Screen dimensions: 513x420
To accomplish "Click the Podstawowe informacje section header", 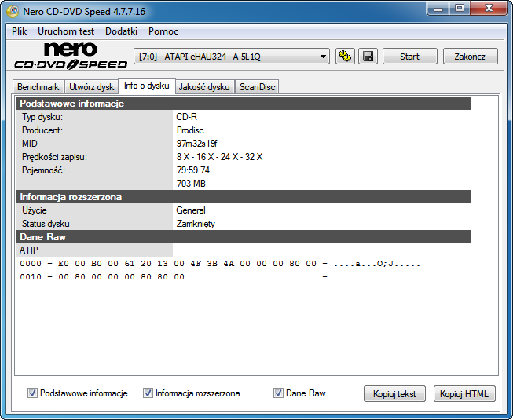I will 244,104.
